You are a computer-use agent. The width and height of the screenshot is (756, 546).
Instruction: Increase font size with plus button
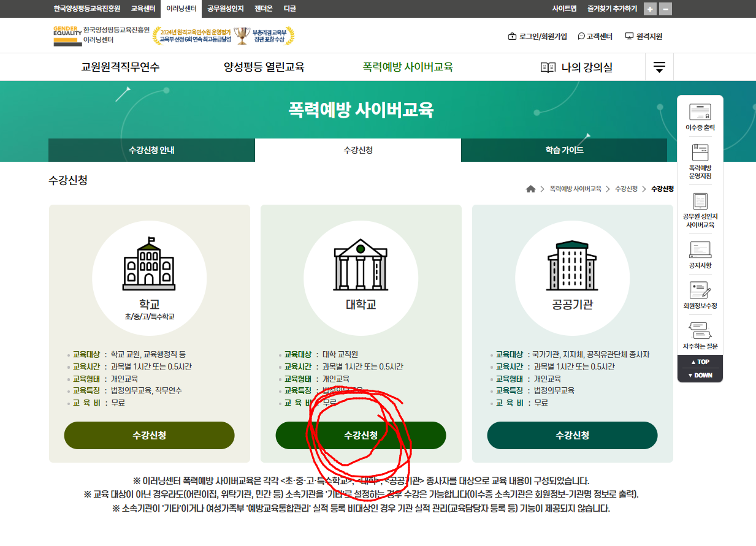coord(651,9)
